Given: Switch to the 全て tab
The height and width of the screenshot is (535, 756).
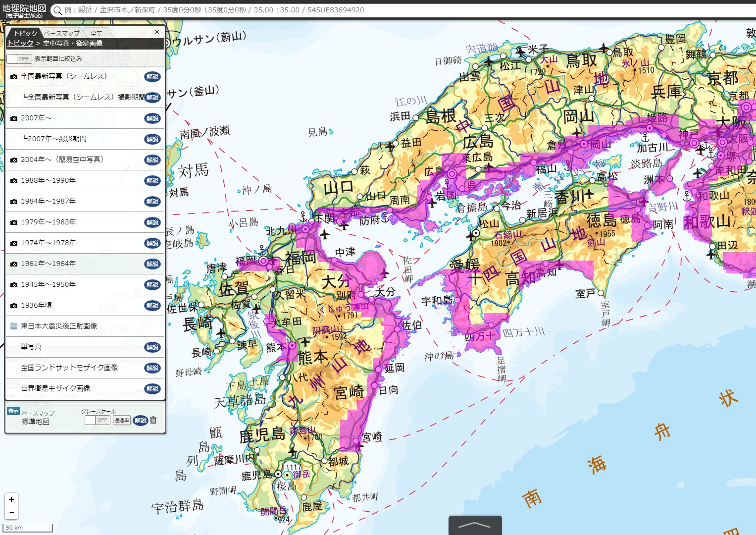Looking at the screenshot, I should [x=96, y=33].
